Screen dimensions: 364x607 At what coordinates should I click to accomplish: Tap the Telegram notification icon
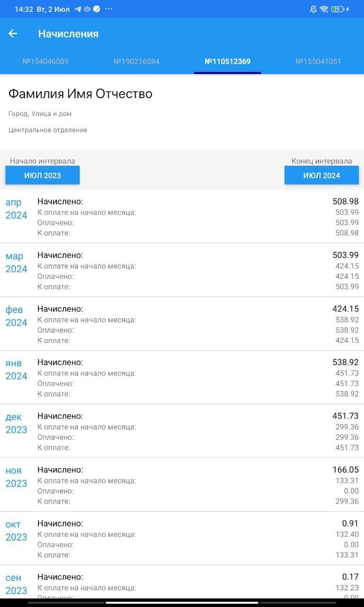point(78,9)
